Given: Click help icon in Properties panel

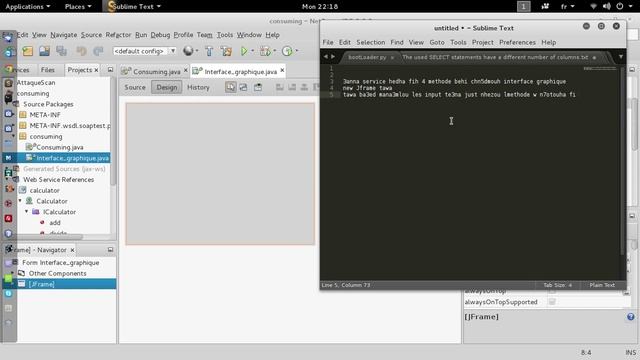Looking at the screenshot, I should click(631, 317).
